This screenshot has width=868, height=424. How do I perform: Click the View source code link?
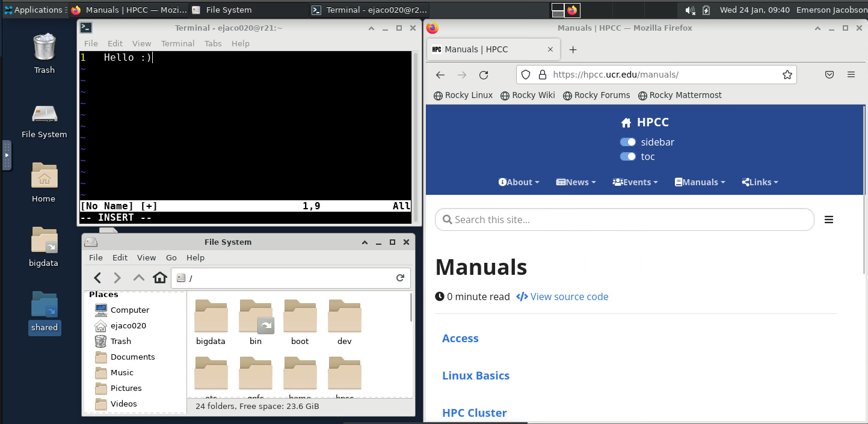tap(562, 297)
